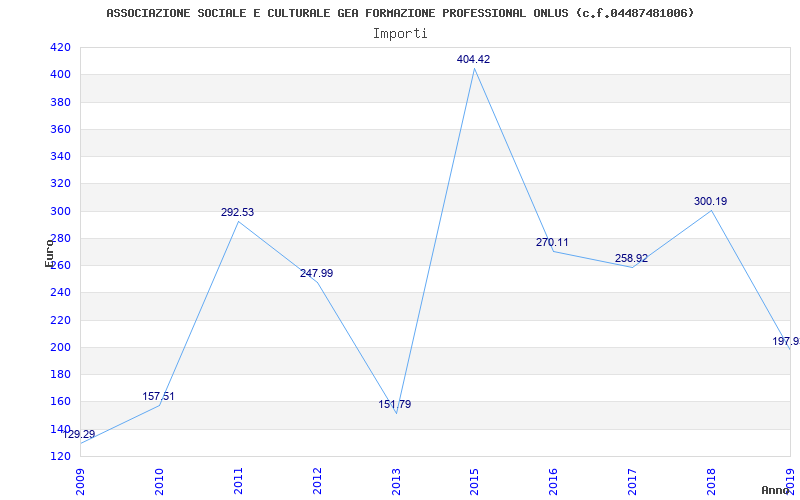Click the chart title with ONLUS name

point(400,13)
